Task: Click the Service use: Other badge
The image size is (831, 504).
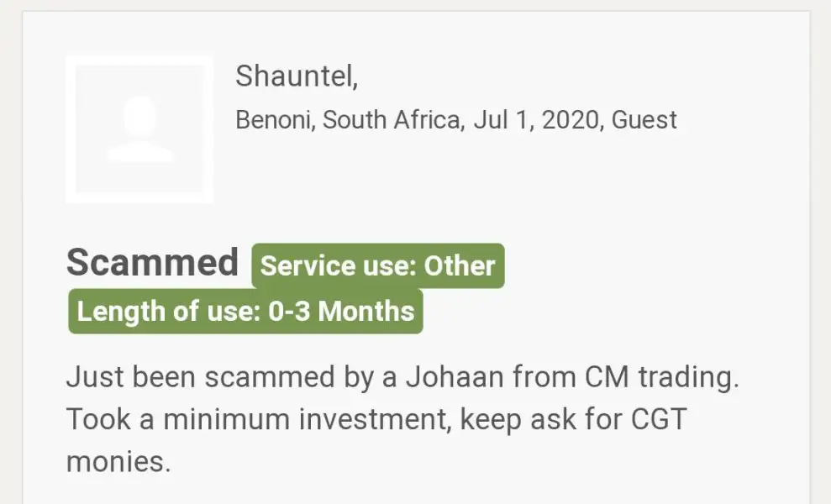Action: pos(378,266)
